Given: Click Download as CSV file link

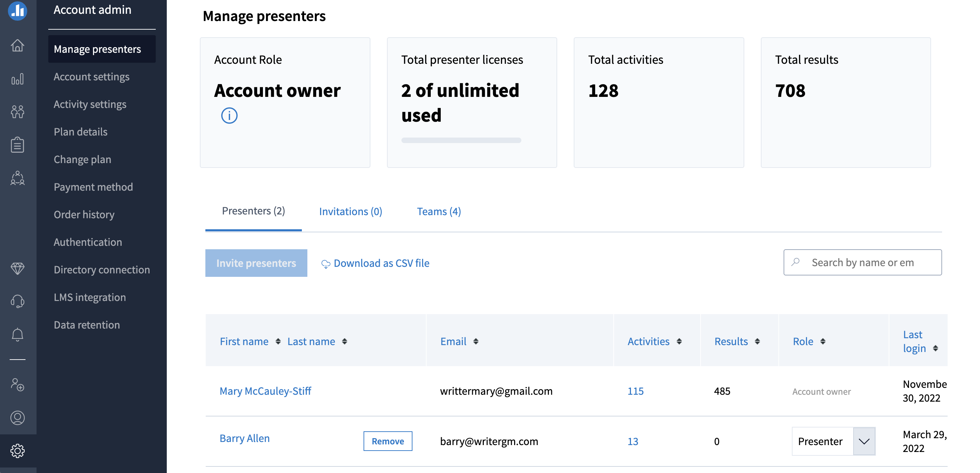Looking at the screenshot, I should pyautogui.click(x=381, y=263).
